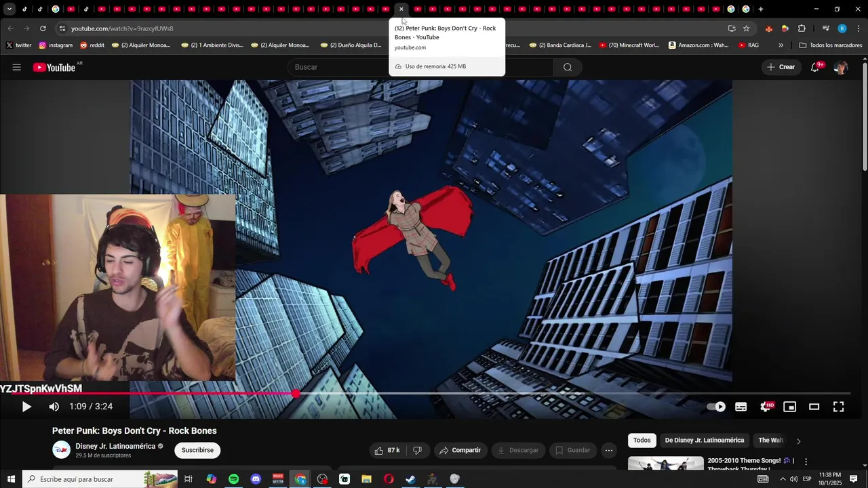The height and width of the screenshot is (488, 868).
Task: Mute the video volume
Action: pos(54,407)
